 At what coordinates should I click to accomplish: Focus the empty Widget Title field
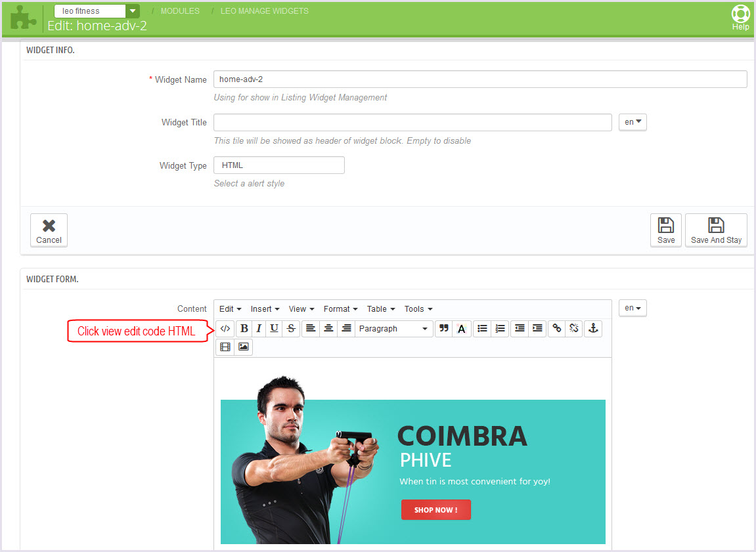(412, 122)
